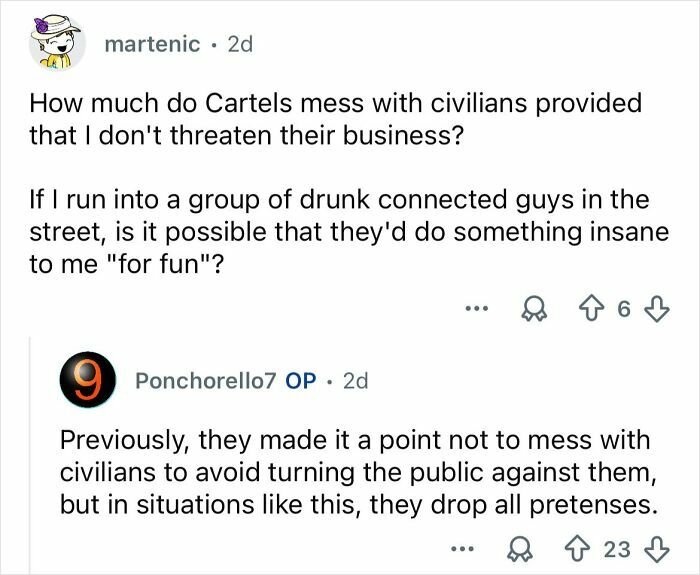Visit the martenic username link
This screenshot has width=700, height=575.
[151, 47]
